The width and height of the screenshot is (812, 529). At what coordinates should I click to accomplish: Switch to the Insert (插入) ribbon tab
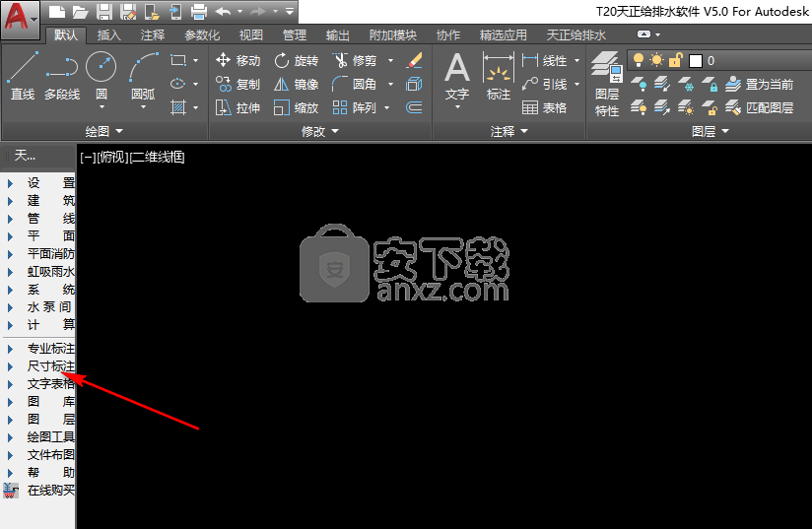coord(108,35)
